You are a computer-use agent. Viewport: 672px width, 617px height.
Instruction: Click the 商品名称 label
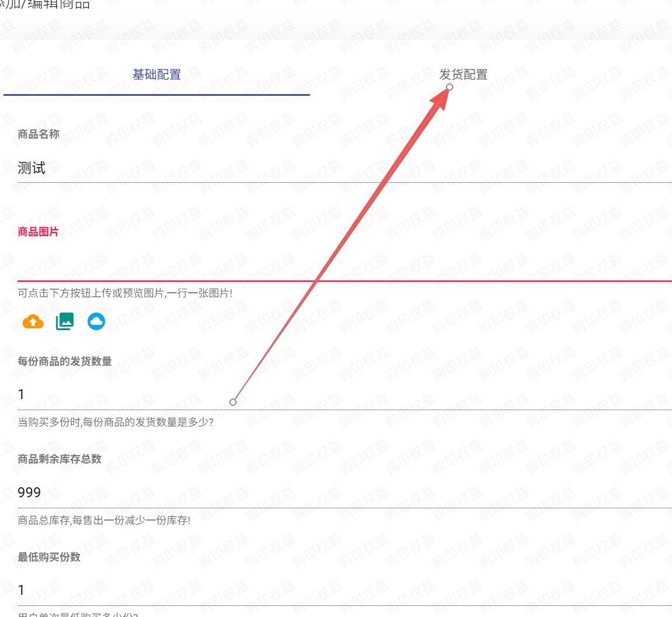(x=39, y=134)
